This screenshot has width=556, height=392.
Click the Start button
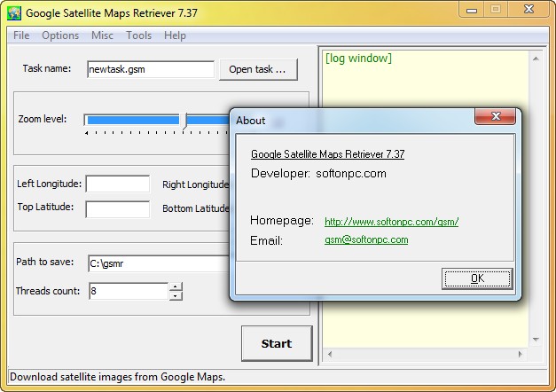coord(277,343)
